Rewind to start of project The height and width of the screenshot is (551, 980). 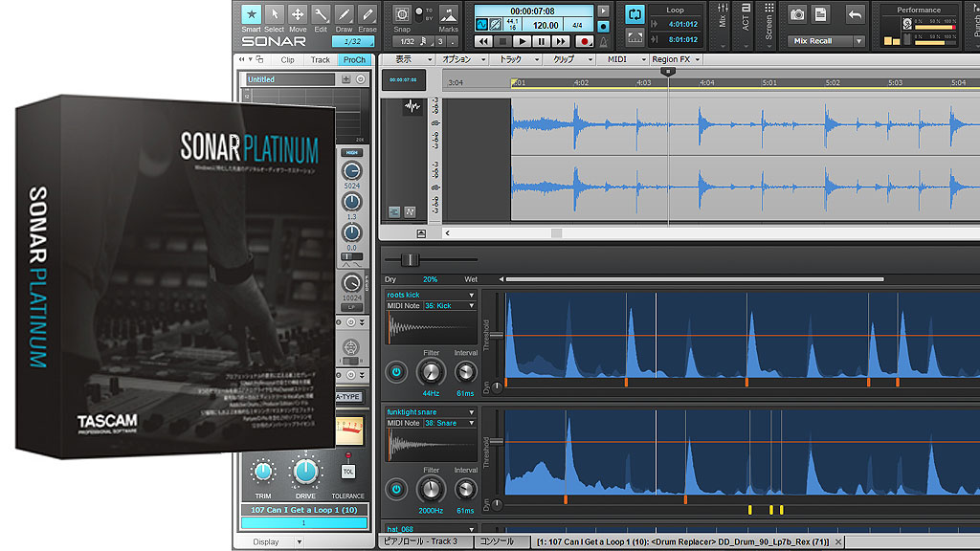point(482,41)
